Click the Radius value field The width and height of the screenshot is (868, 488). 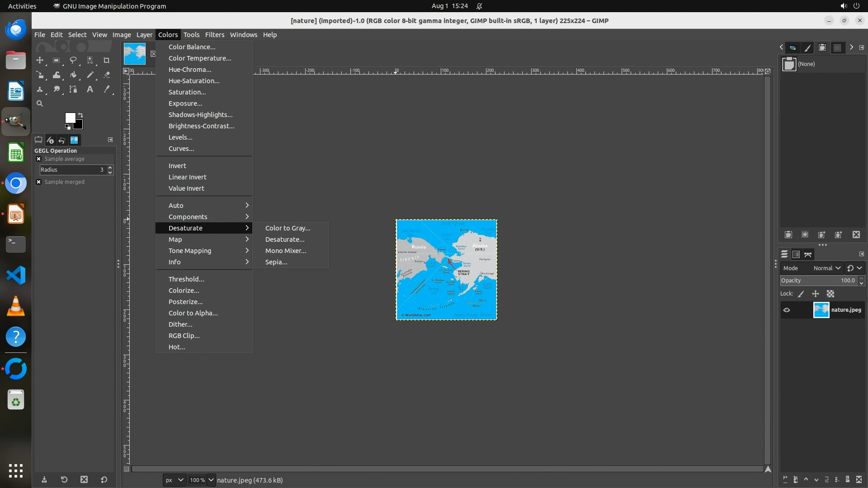tap(72, 170)
